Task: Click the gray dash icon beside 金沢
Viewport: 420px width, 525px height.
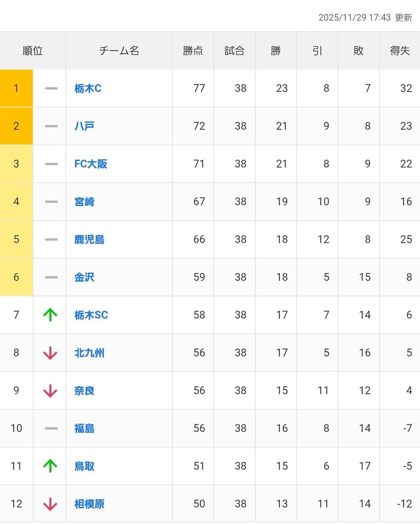Action: click(51, 277)
